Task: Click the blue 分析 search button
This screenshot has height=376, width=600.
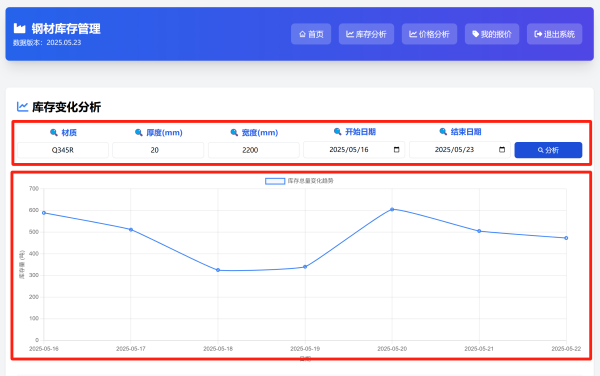Action: click(548, 150)
